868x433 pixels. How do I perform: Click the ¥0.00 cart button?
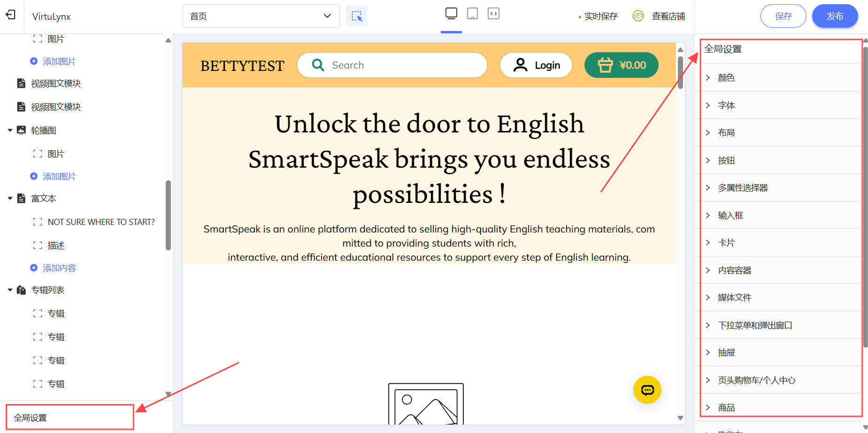(x=622, y=65)
